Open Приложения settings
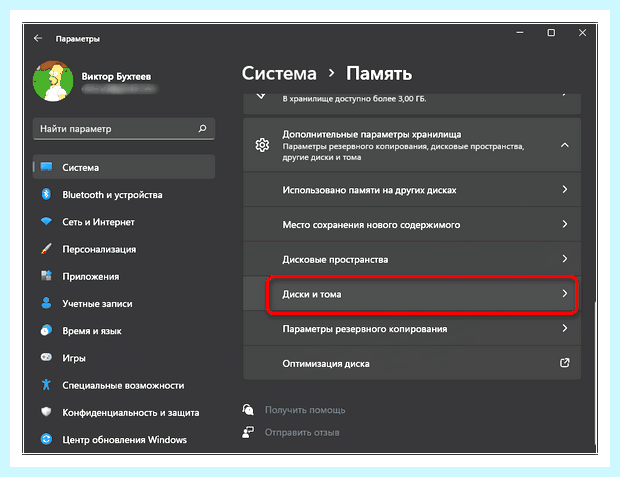 [x=91, y=277]
